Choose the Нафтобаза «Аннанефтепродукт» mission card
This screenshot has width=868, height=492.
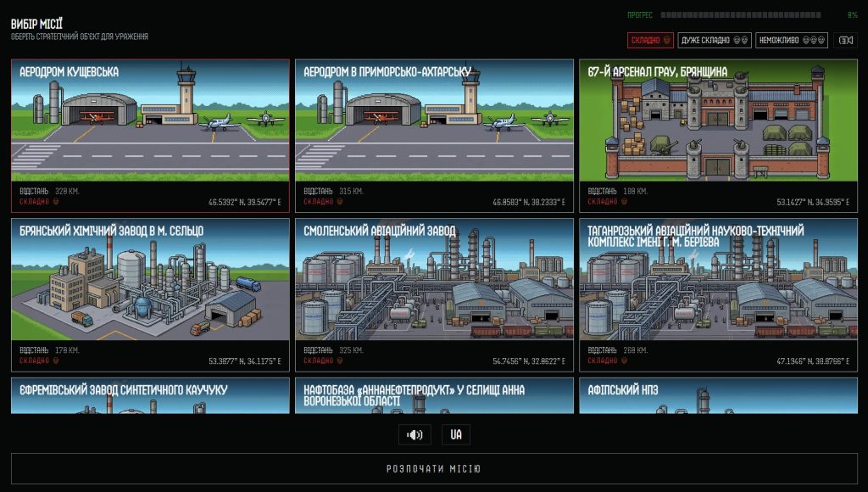(x=434, y=395)
